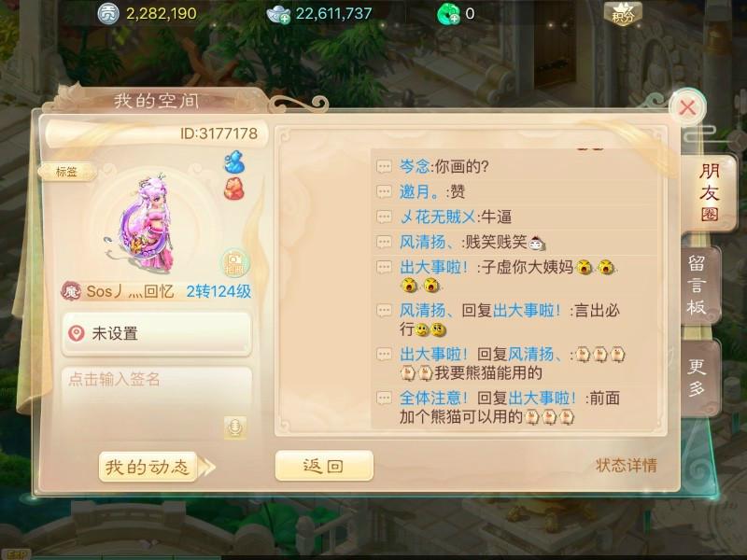Open commenter name 风清扬、 in 贱笑贱笑 comment
The image size is (747, 560).
tap(426, 243)
